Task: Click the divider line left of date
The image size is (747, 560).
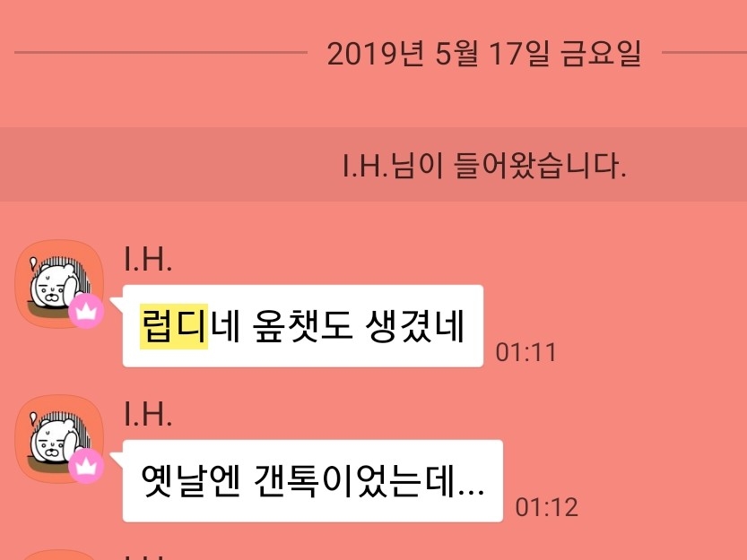Action: (x=161, y=52)
